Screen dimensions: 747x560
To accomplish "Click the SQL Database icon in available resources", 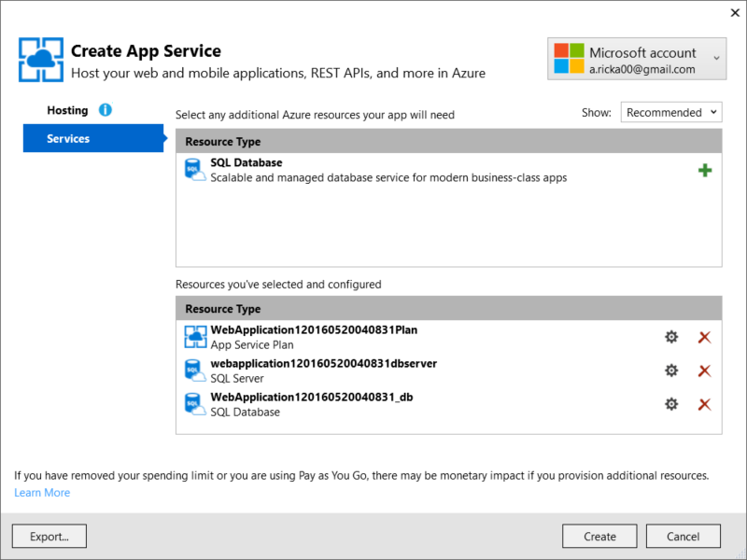I will tap(195, 170).
